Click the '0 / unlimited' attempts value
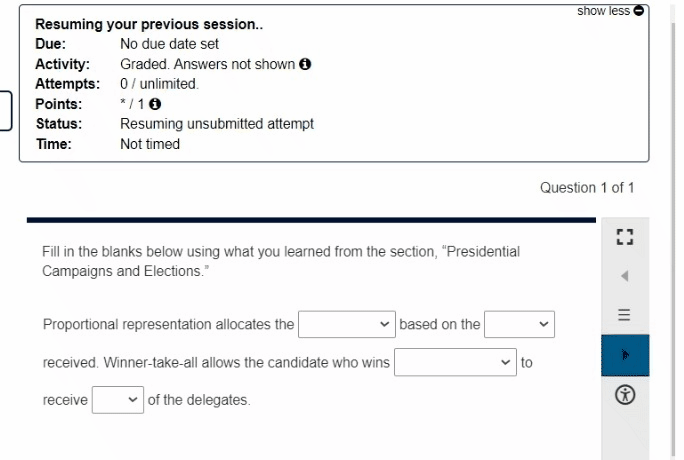This screenshot has height=460, width=684. (x=159, y=84)
